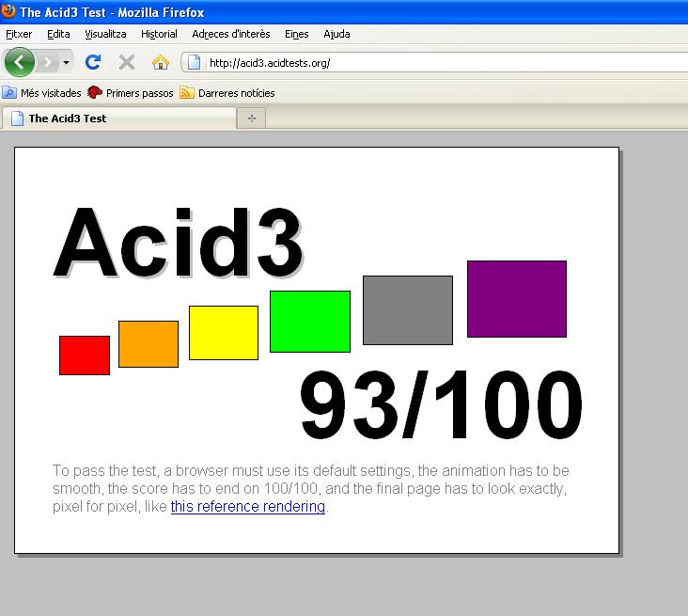
Task: Click the green test box
Action: point(310,322)
